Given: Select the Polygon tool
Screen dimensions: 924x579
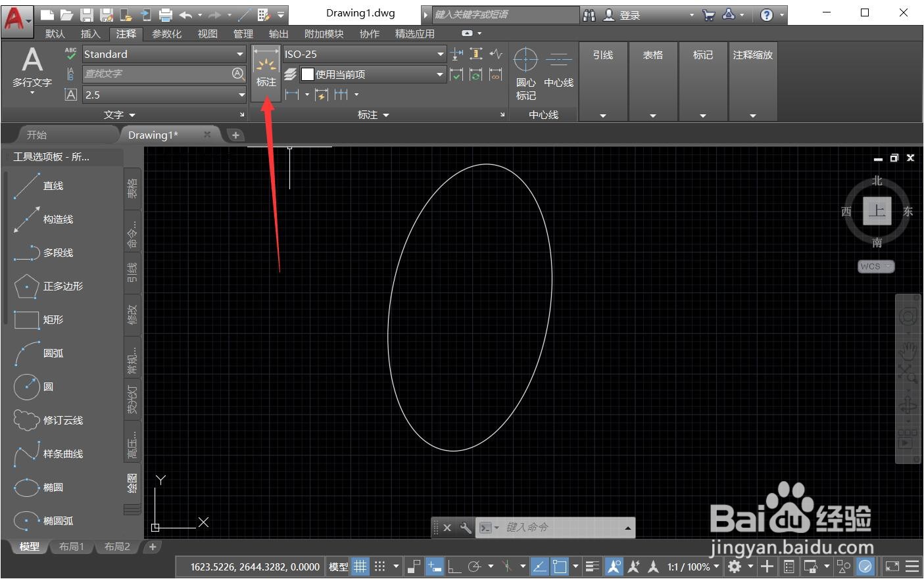Looking at the screenshot, I should click(x=47, y=287).
